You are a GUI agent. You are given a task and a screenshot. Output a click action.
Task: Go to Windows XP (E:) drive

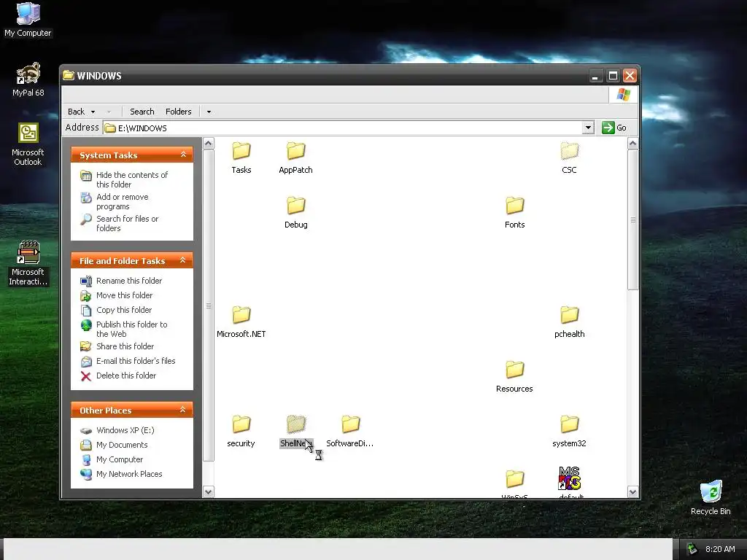[x=117, y=430]
